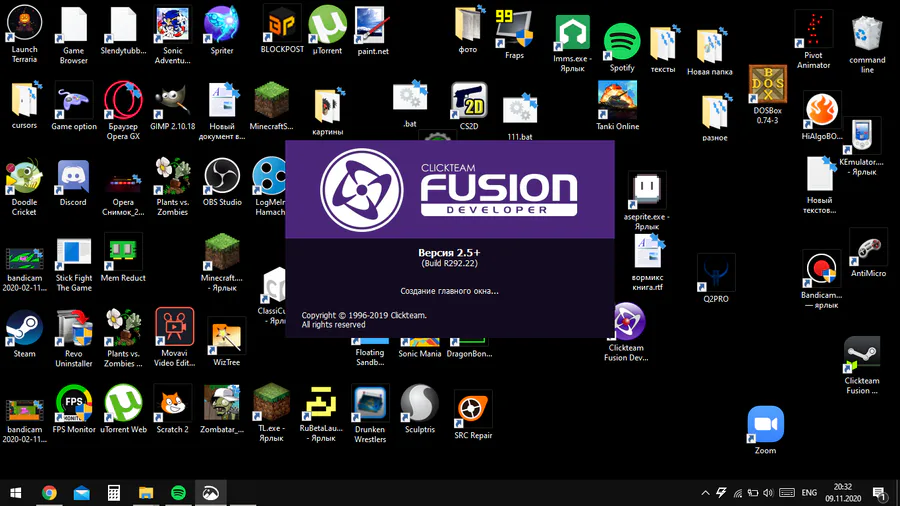This screenshot has height=506, width=900.
Task: Select the aseprite.exe shortcut
Action: coord(646,190)
